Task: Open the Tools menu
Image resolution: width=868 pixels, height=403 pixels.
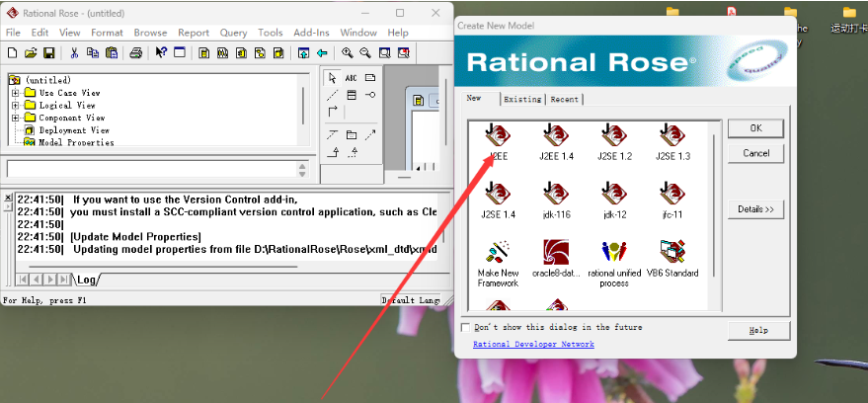Action: (x=271, y=33)
